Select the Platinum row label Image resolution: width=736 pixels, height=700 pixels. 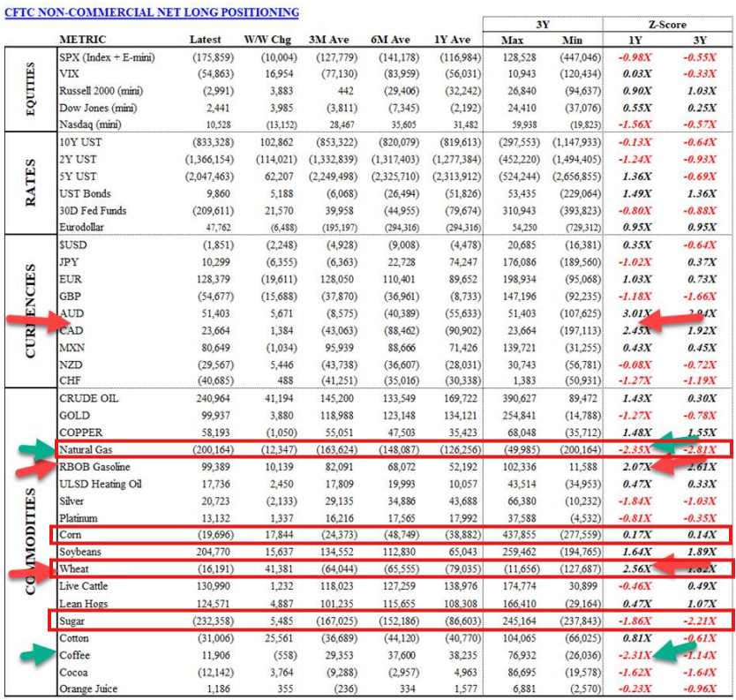pos(79,518)
